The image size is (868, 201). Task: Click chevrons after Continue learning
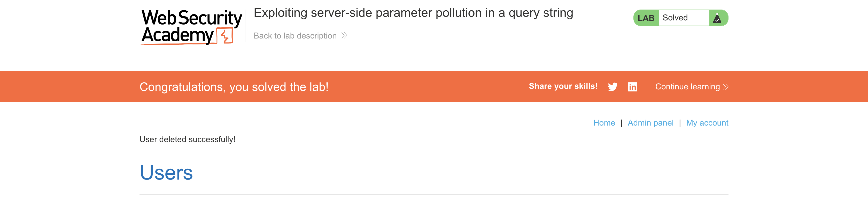click(x=725, y=87)
